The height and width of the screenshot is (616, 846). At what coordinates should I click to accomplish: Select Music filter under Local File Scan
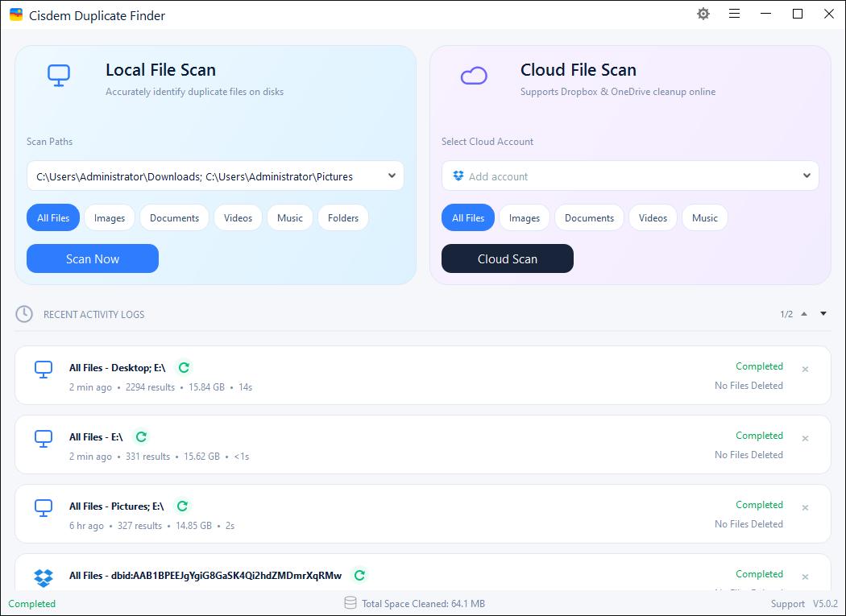pos(290,218)
